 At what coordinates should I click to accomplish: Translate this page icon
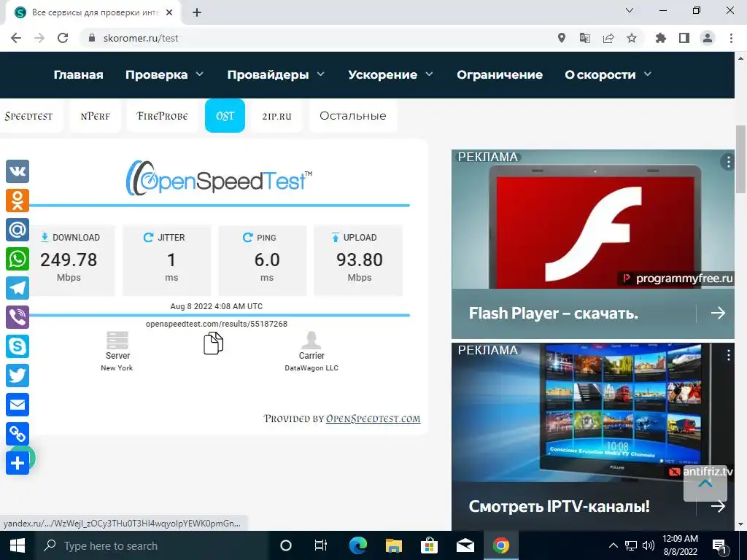[584, 38]
